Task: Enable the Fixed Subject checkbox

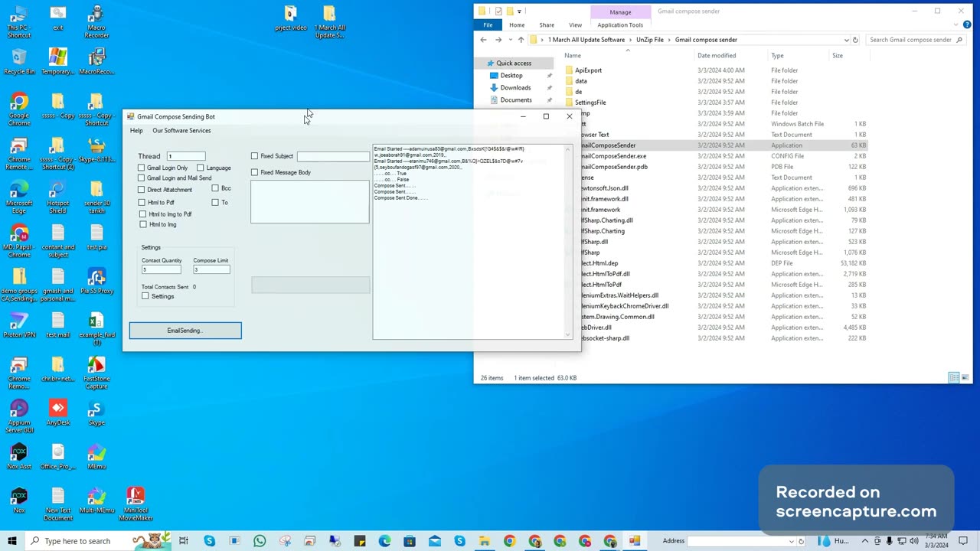Action: [255, 156]
